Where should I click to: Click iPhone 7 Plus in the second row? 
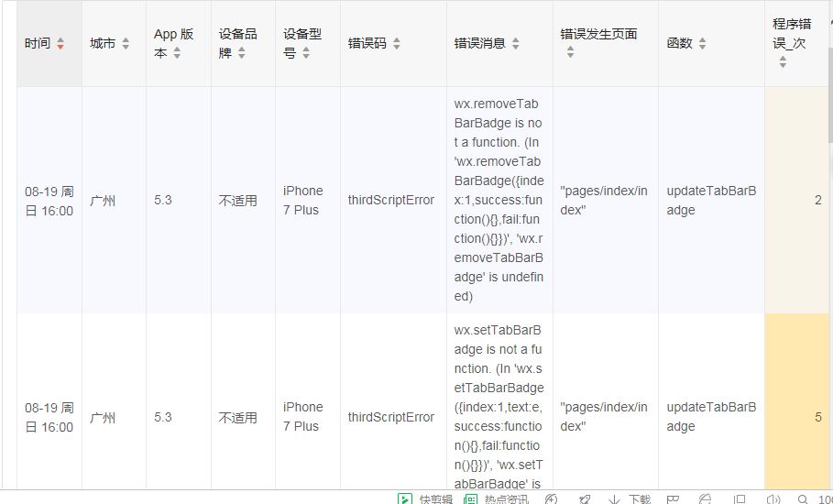tap(302, 417)
